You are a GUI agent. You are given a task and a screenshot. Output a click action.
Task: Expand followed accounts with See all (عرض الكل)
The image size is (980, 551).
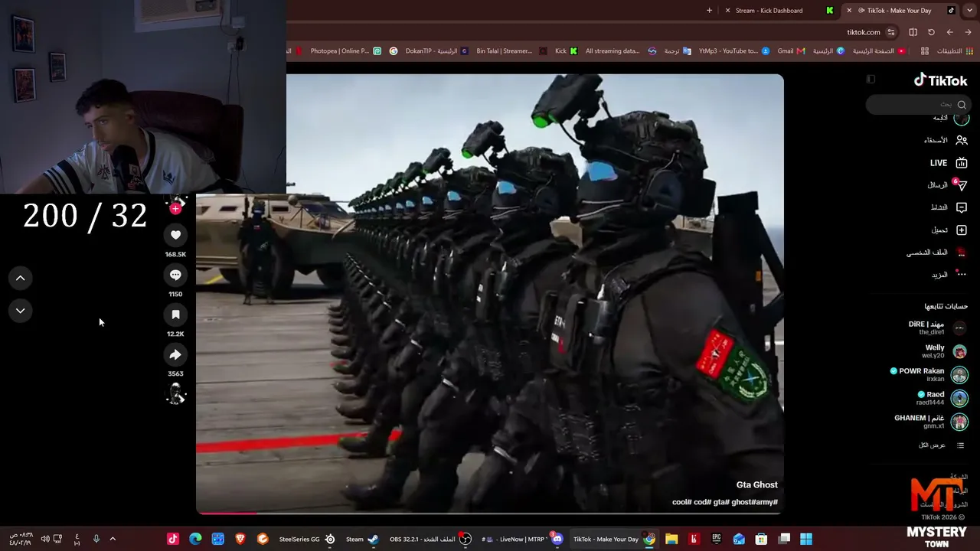942,445
